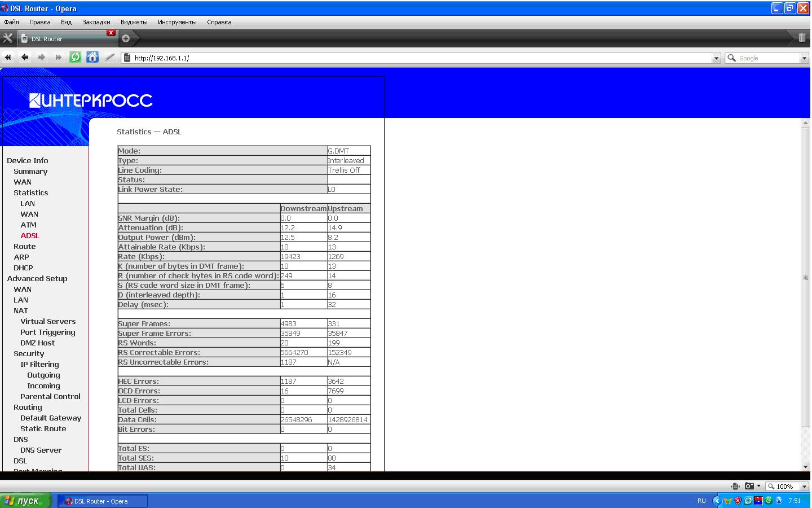The image size is (812, 508).
Task: Expand the address bar history dropdown
Action: point(716,58)
